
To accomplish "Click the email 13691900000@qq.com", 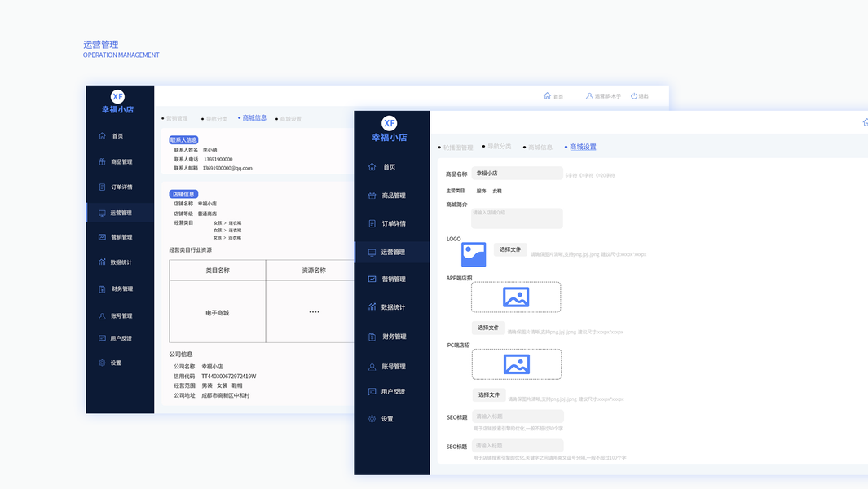I will [x=227, y=169].
